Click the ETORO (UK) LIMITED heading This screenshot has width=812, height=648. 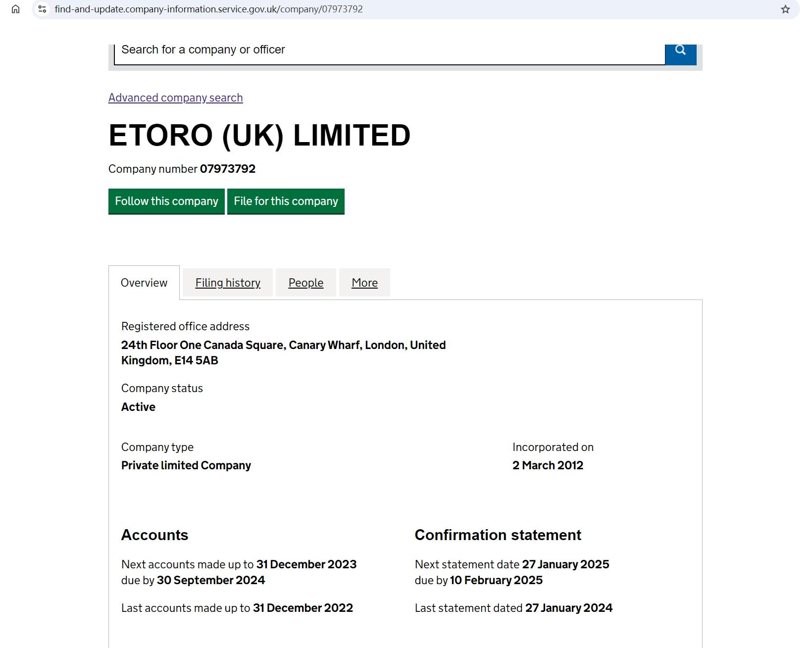pos(259,136)
